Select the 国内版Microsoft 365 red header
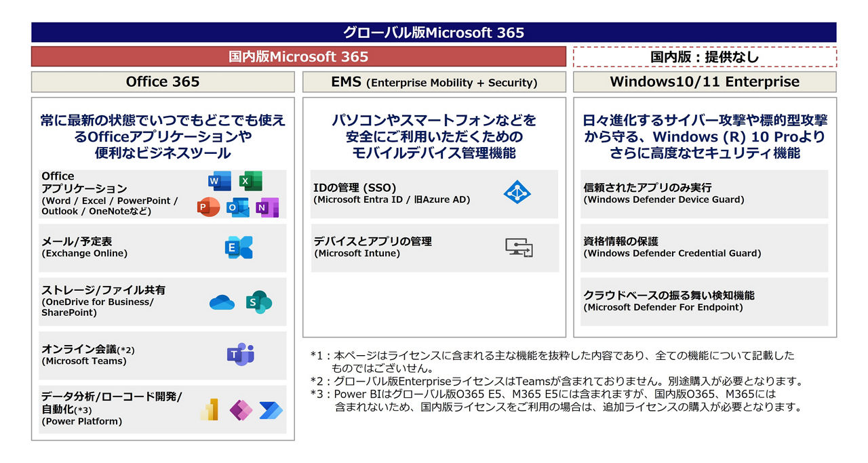Screen dimensions: 868x463 tap(298, 57)
